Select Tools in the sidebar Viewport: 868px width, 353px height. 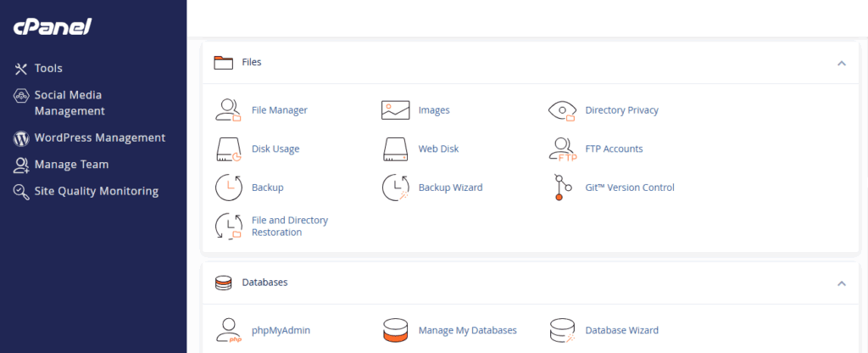[48, 68]
